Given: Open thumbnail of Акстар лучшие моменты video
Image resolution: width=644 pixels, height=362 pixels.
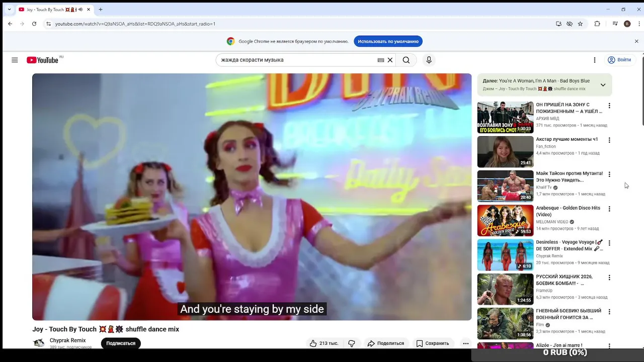Looking at the screenshot, I should click(x=505, y=152).
